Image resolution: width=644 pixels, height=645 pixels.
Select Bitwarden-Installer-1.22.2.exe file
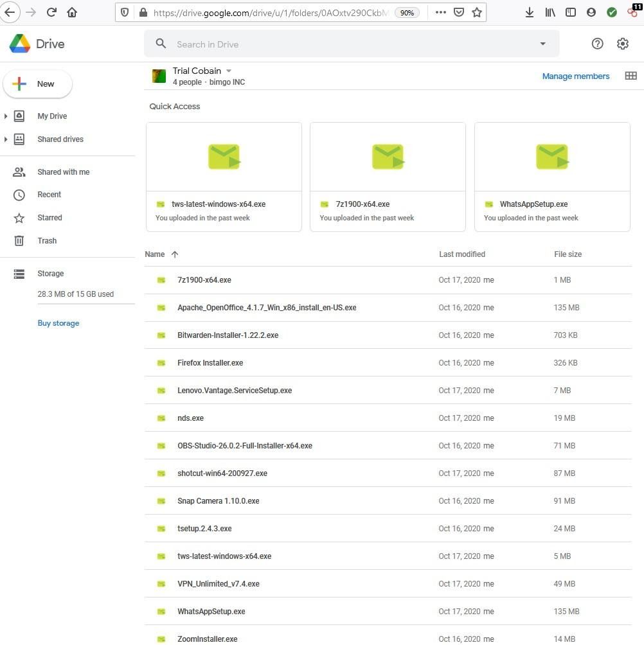click(x=388, y=335)
